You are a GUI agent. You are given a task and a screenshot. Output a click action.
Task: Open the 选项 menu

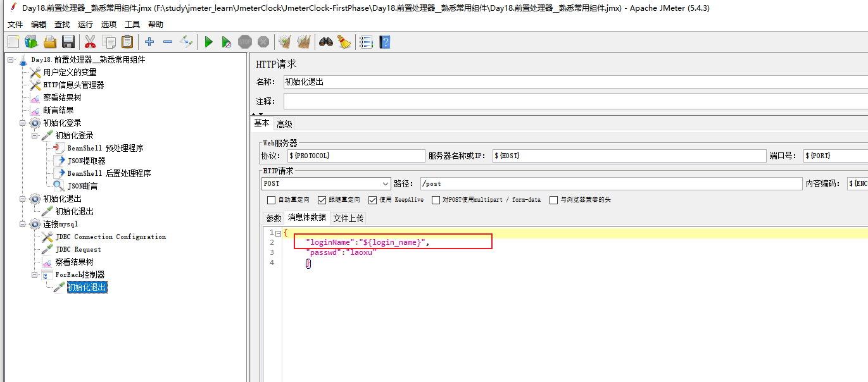coord(109,25)
